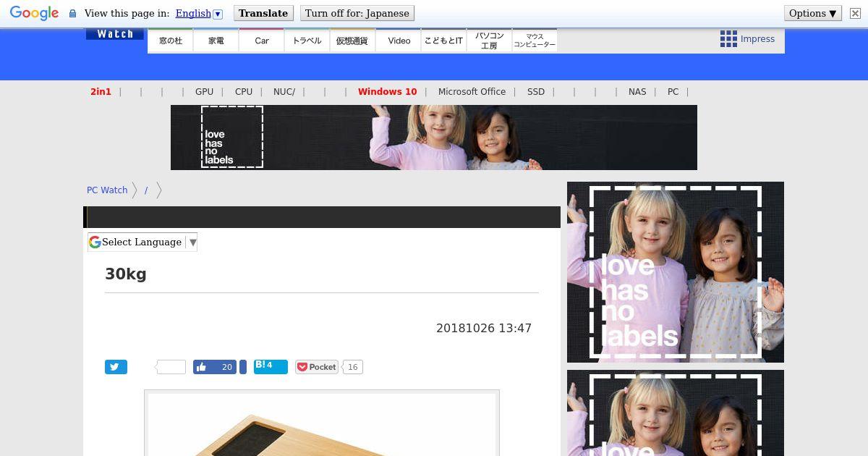Click the Google logo in translate bar
The height and width of the screenshot is (456, 868).
[x=34, y=13]
